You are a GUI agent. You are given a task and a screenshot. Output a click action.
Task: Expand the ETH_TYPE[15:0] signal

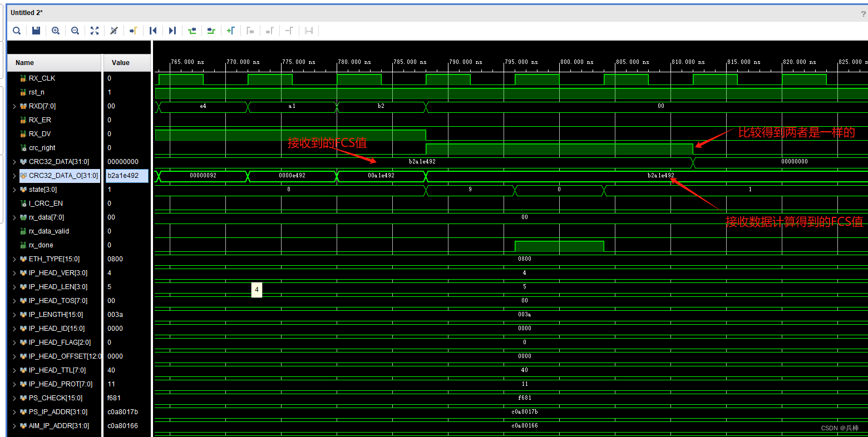pyautogui.click(x=14, y=259)
